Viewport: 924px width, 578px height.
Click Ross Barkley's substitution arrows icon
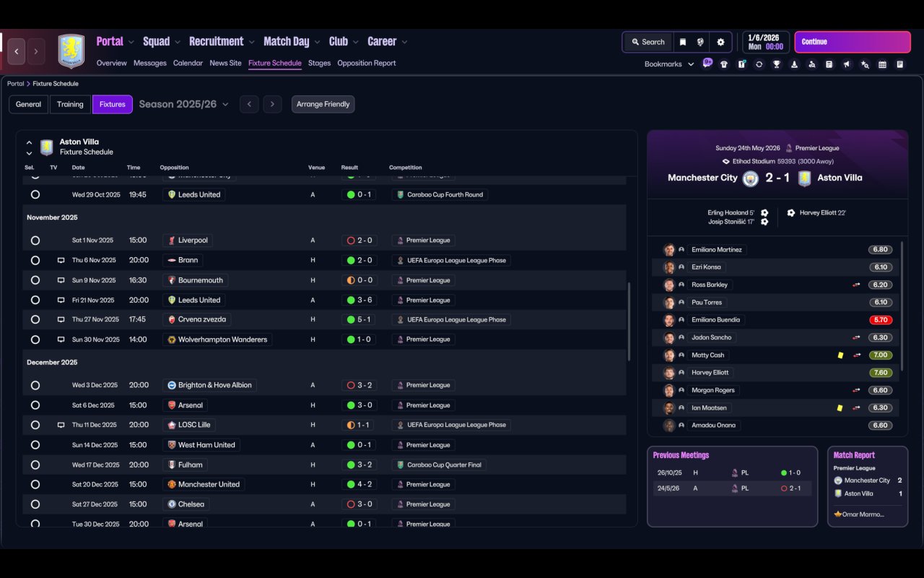856,285
